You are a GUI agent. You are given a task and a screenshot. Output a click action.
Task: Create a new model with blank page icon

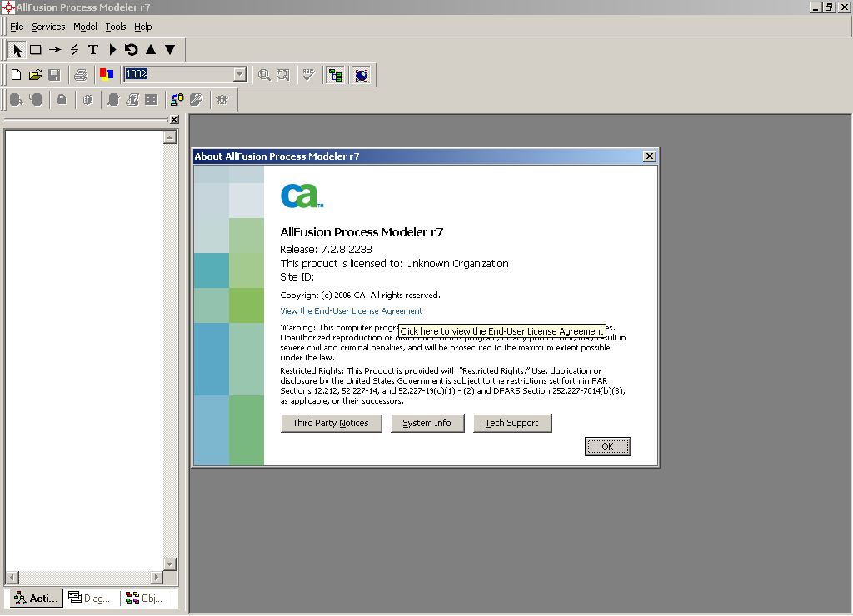(16, 75)
